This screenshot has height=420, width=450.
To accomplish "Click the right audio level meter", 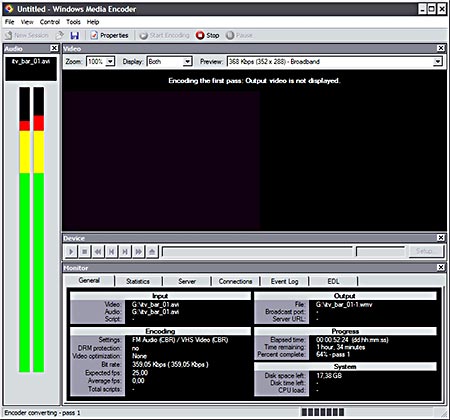I will (x=39, y=230).
